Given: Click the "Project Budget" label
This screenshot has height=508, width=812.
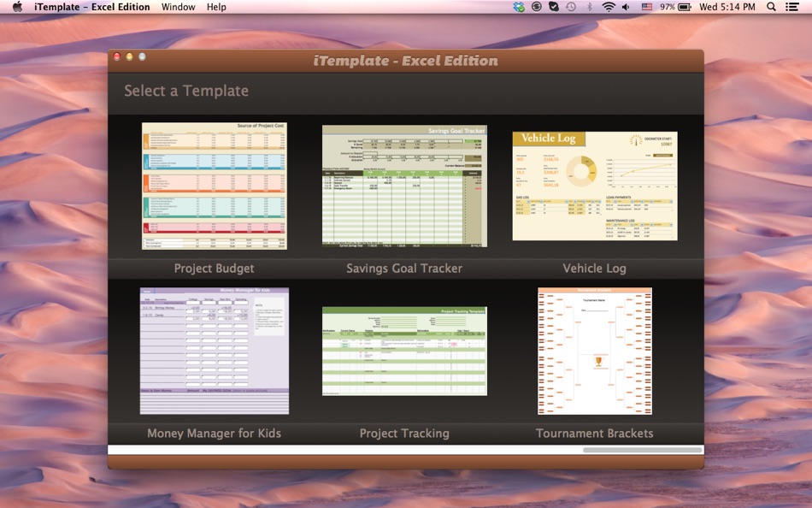Looking at the screenshot, I should pos(214,269).
